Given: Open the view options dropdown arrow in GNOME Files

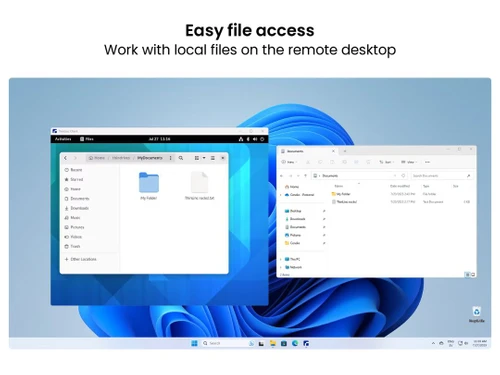Looking at the screenshot, I should (x=204, y=158).
